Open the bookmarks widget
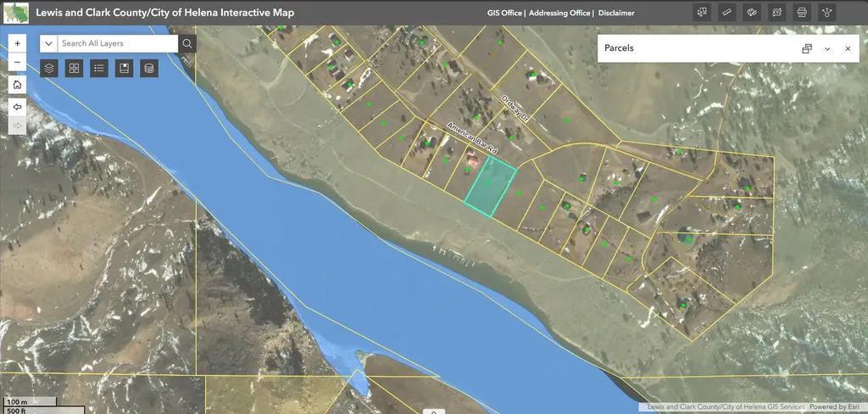 124,68
